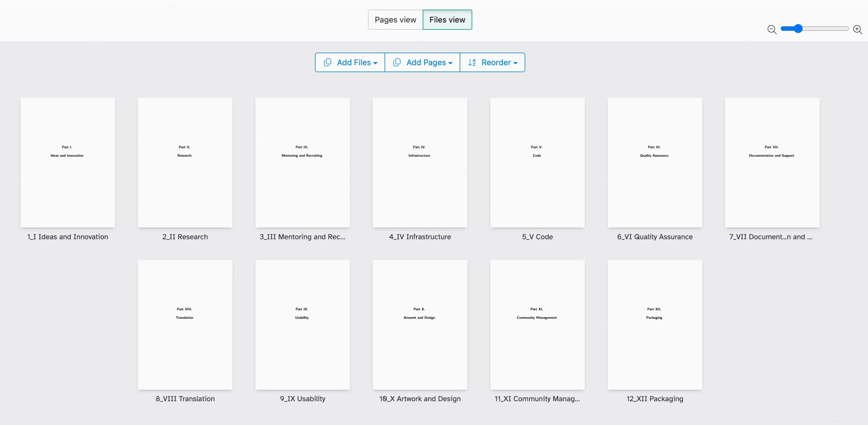This screenshot has width=868, height=426.
Task: Select the Part IV Infrastructure thumbnail
Action: pos(420,162)
